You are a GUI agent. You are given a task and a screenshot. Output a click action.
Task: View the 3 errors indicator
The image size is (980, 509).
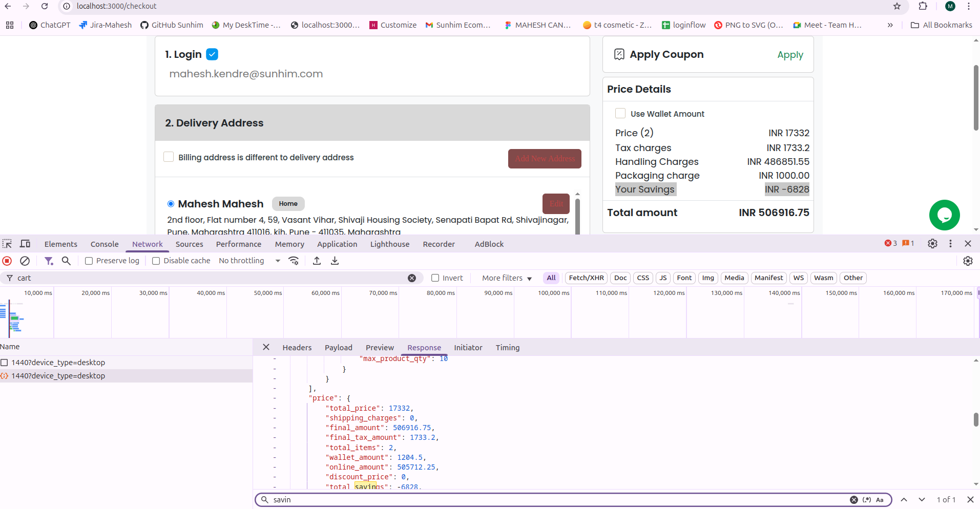point(890,243)
